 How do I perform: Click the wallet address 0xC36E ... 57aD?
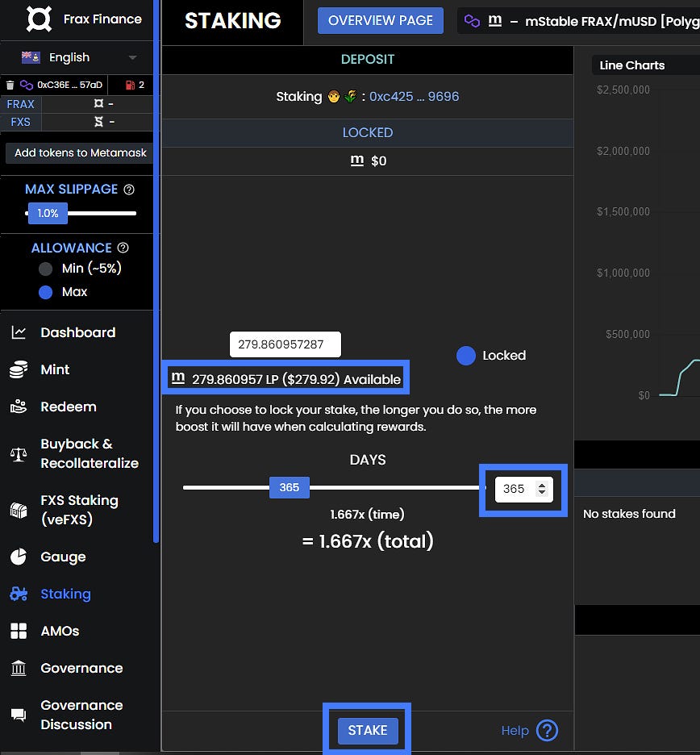(70, 85)
